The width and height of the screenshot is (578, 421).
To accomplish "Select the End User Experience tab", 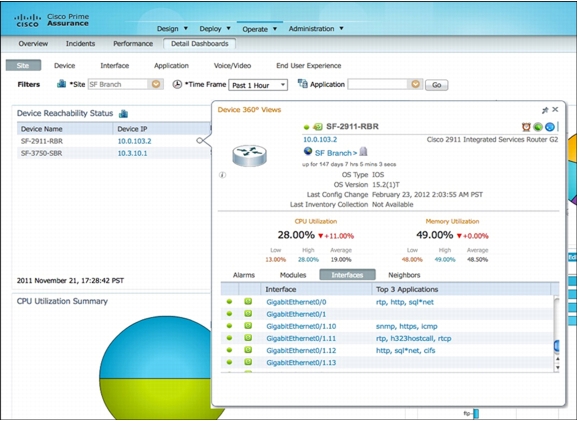I will (x=309, y=66).
